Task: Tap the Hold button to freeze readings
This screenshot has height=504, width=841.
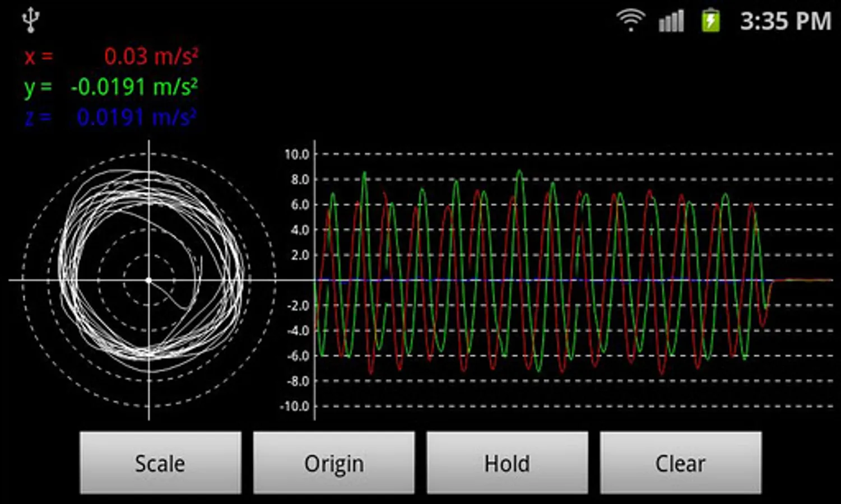Action: [x=508, y=463]
